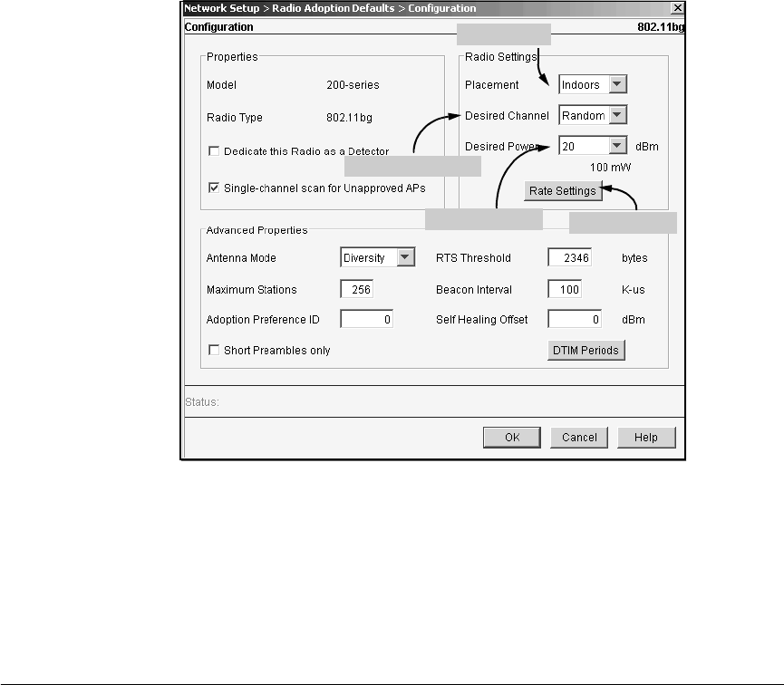Screen dimensions: 784x685
Task: Enable Dedicate this Radio as a Detector
Action: click(214, 151)
